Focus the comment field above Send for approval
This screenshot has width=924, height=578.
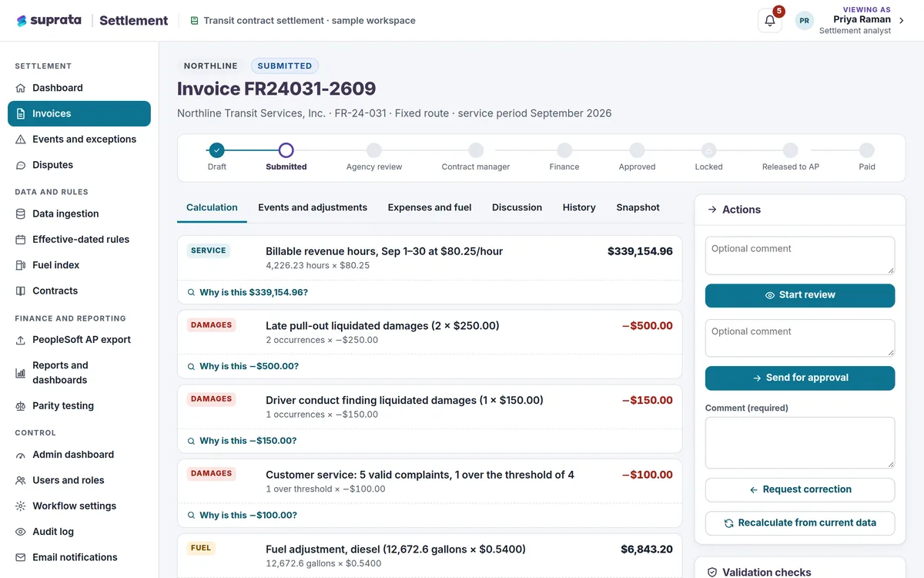click(800, 338)
